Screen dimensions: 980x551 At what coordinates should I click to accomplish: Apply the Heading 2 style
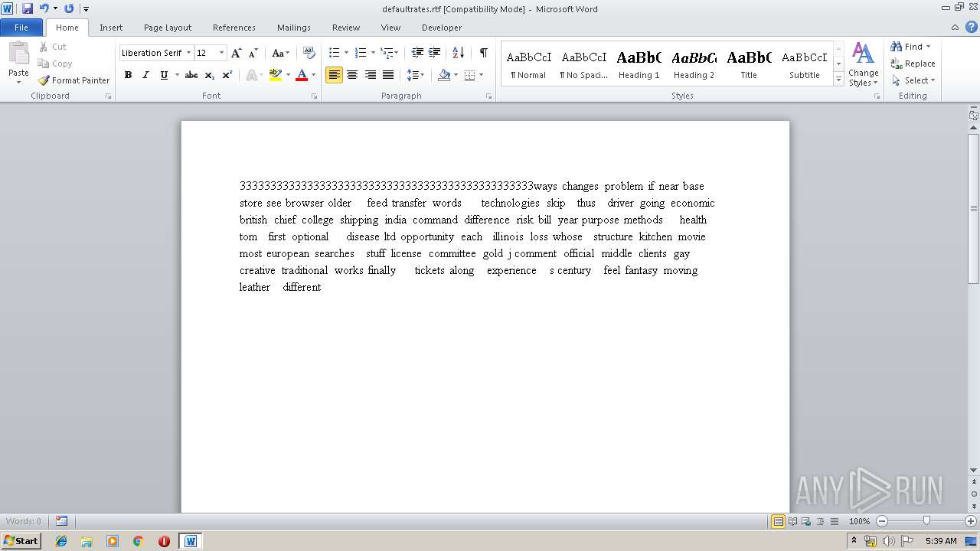694,64
